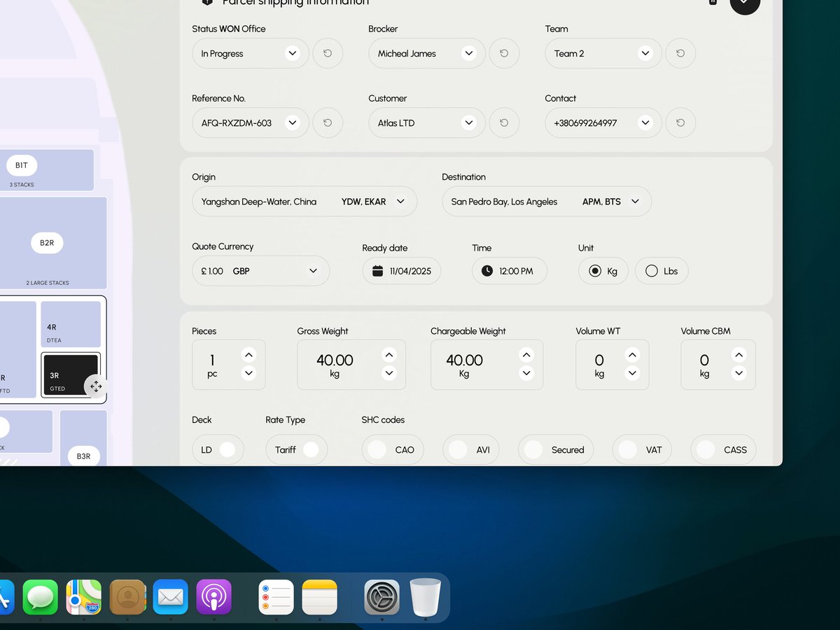Select the 4R DTEA block
The width and height of the screenshot is (840, 630).
(x=71, y=324)
